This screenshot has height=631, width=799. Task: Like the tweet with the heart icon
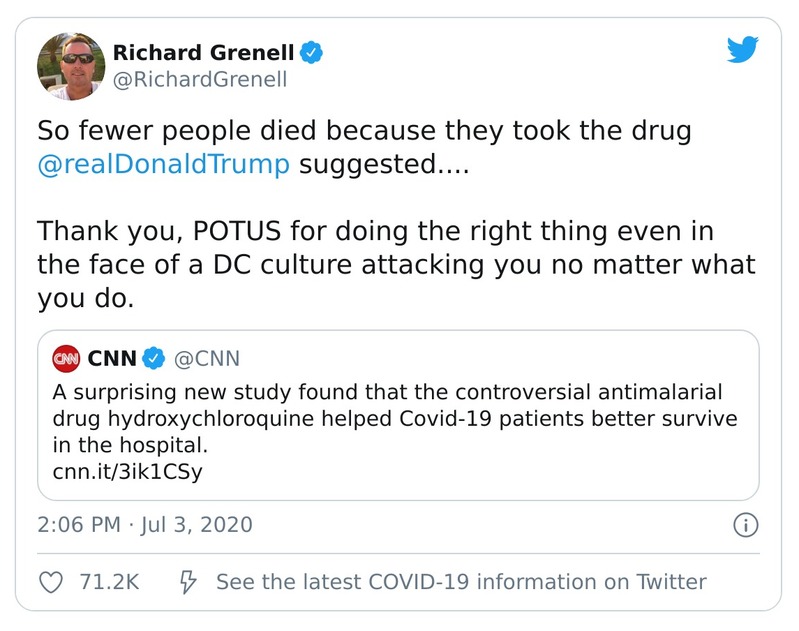(x=53, y=581)
